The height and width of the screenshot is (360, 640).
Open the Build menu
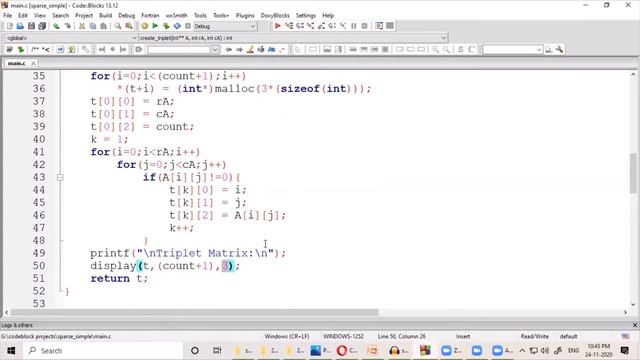(x=105, y=16)
